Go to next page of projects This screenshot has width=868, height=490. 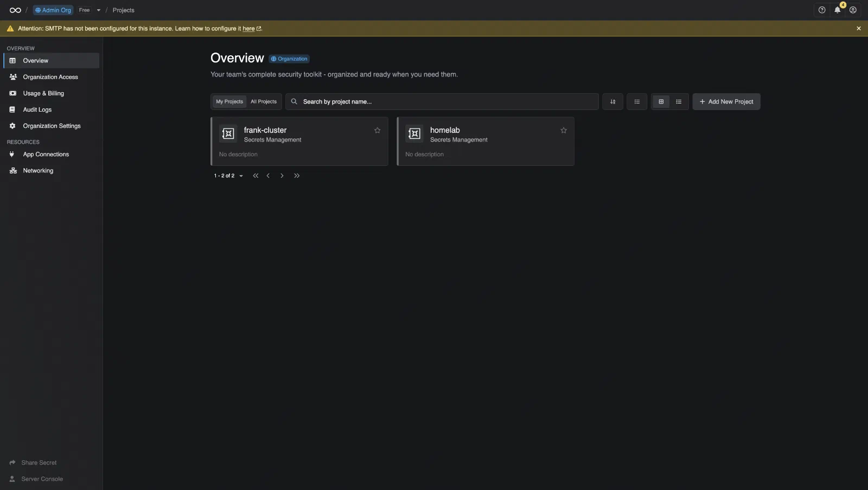click(282, 176)
